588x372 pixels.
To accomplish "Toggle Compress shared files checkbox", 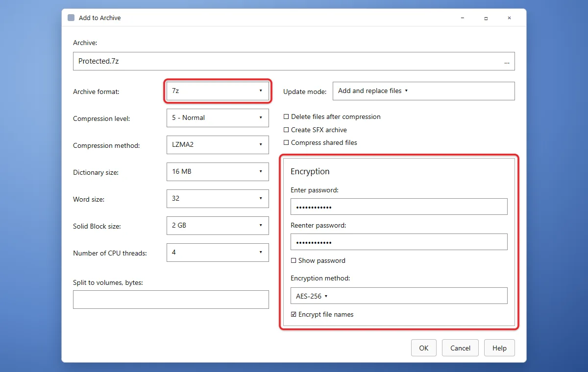I will [286, 143].
